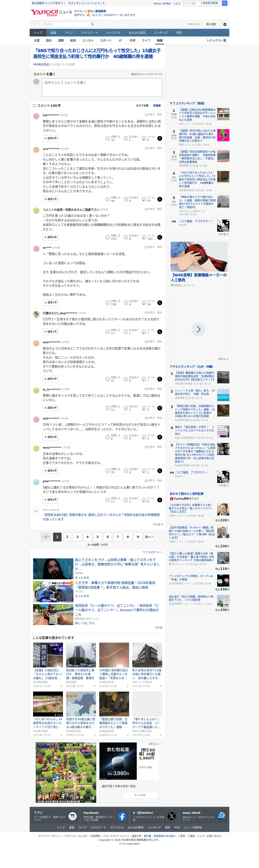The height and width of the screenshot is (868, 259).
Task: Click なるほど icon on 行橋のたけしdsq comment
Action: pos(126,332)
